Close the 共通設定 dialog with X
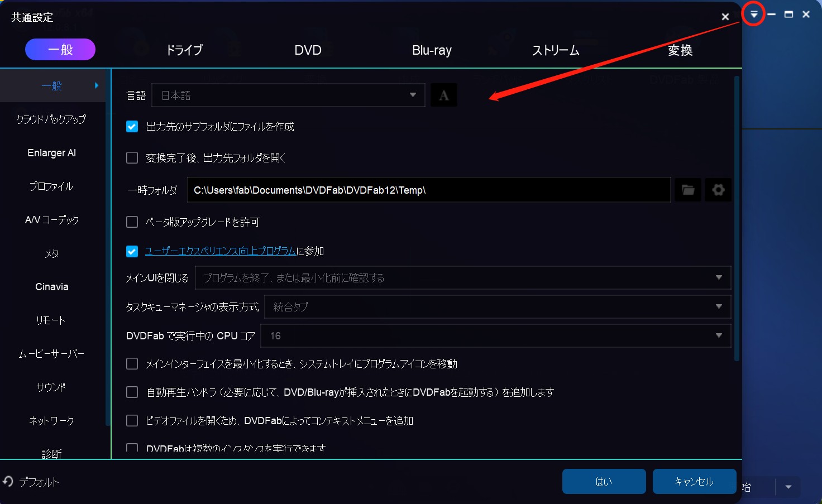 725,17
